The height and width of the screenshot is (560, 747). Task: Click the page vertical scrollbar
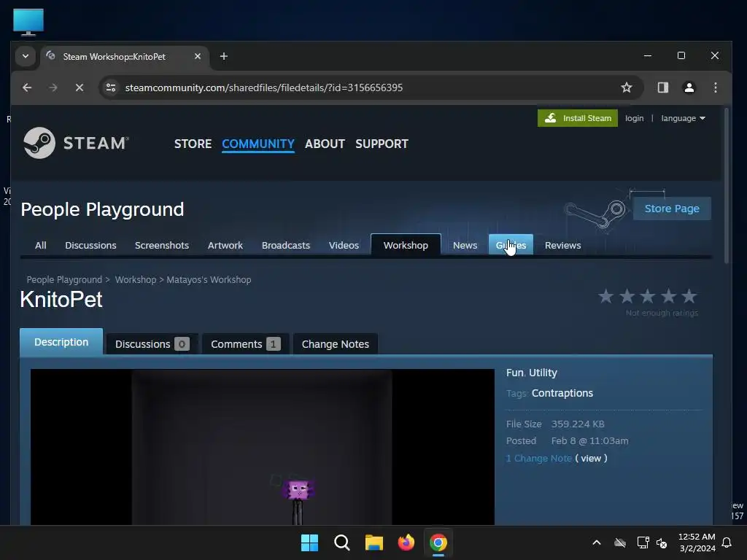point(726,186)
